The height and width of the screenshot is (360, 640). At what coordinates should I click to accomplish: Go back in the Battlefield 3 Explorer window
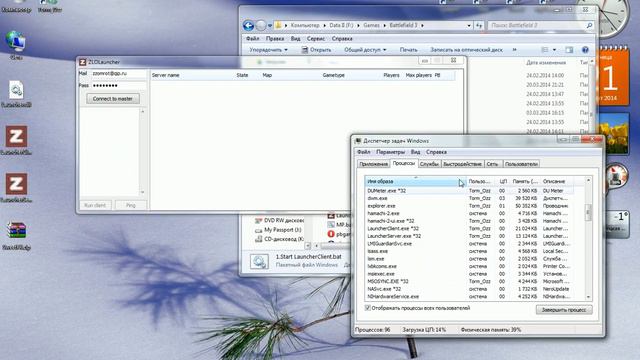click(248, 25)
